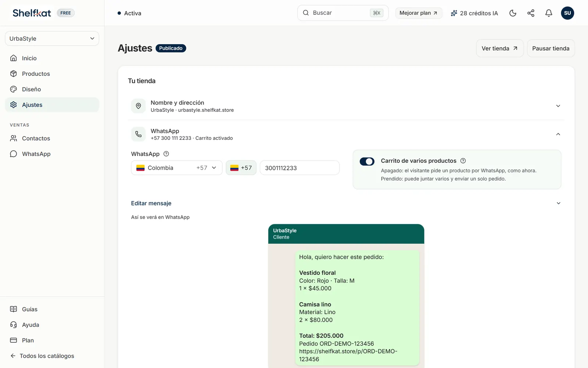
Task: Click the +57 country code prefix box
Action: pyautogui.click(x=241, y=168)
